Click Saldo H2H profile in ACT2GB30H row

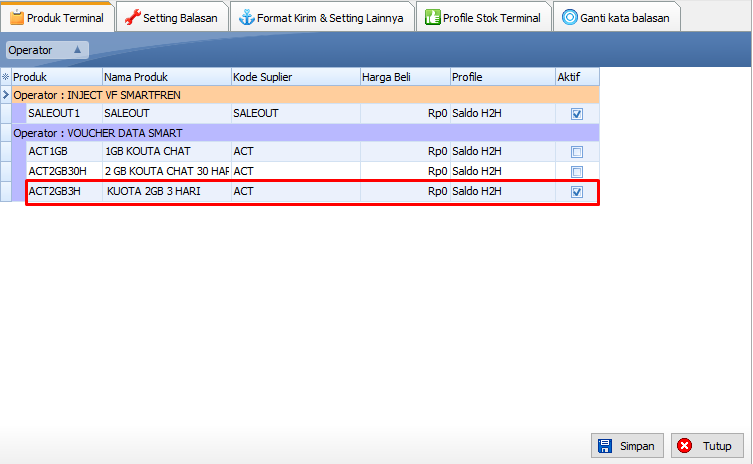tap(503, 171)
